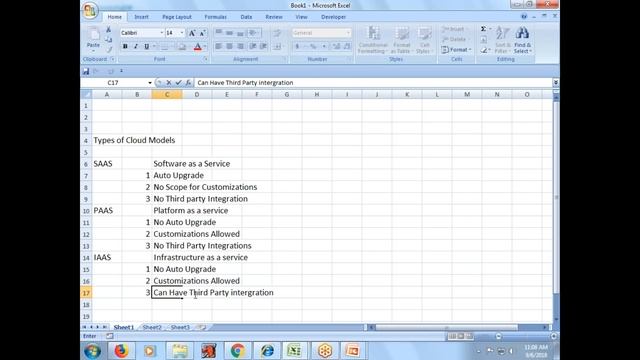Open the Cell Styles gallery
Screen dimensions: 640x360
point(424,40)
